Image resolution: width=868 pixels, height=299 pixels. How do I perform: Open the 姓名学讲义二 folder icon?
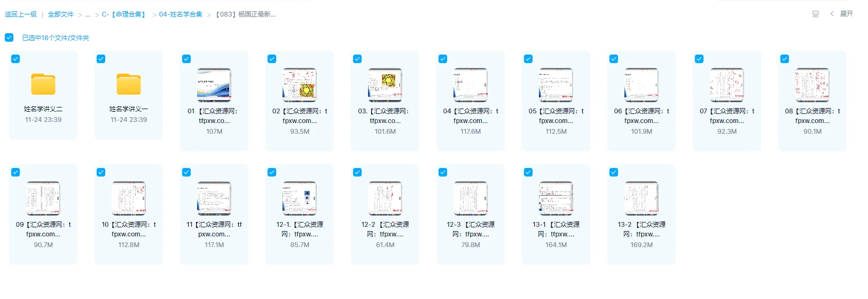43,85
